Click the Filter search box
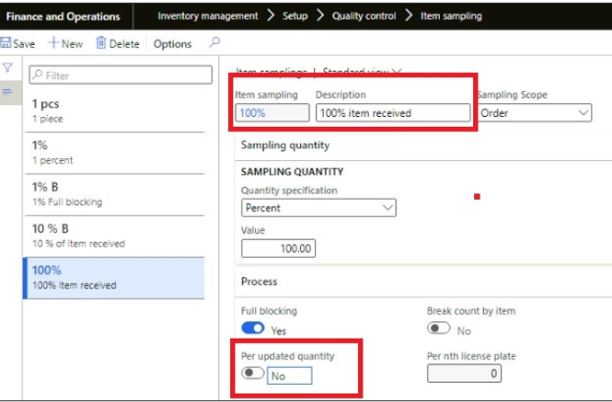The height and width of the screenshot is (402, 612). pos(121,75)
